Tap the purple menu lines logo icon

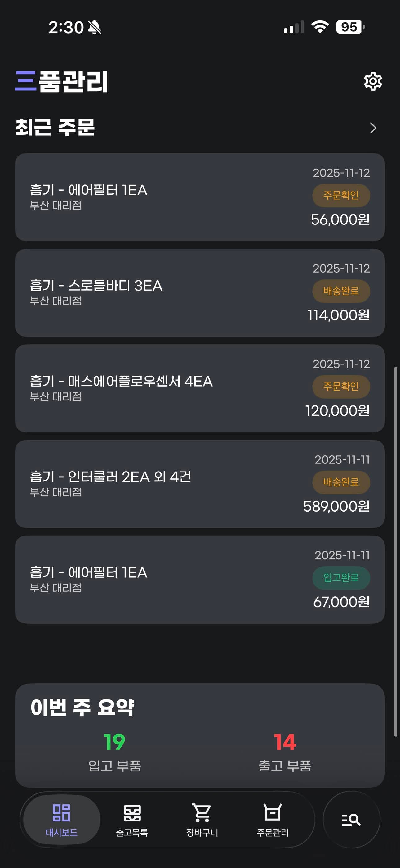pos(26,81)
